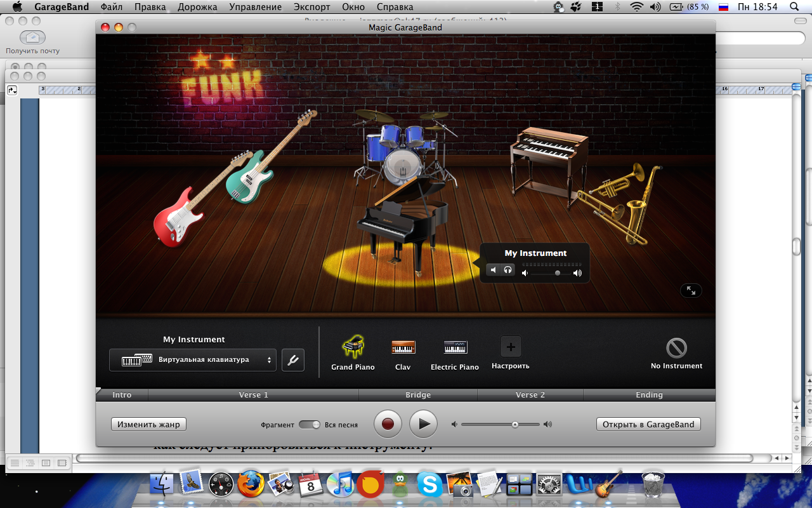Select the Grand Piano instrument icon
This screenshot has height=508, width=812.
[x=353, y=347]
